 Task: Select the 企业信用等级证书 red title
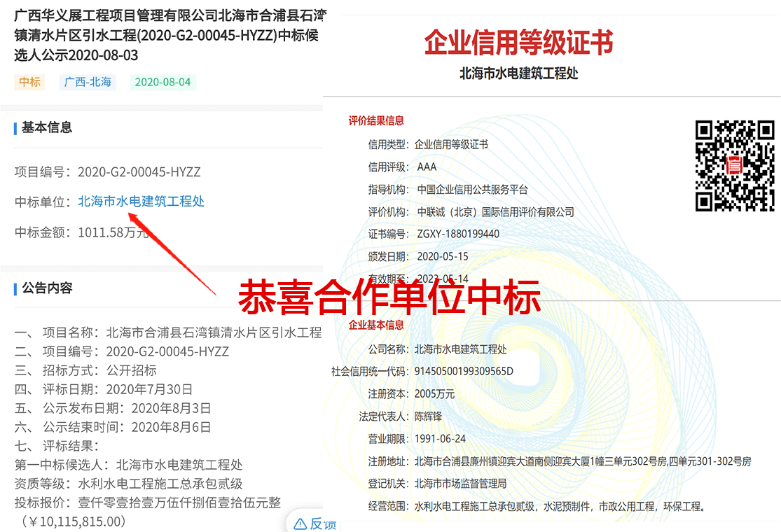click(x=518, y=42)
